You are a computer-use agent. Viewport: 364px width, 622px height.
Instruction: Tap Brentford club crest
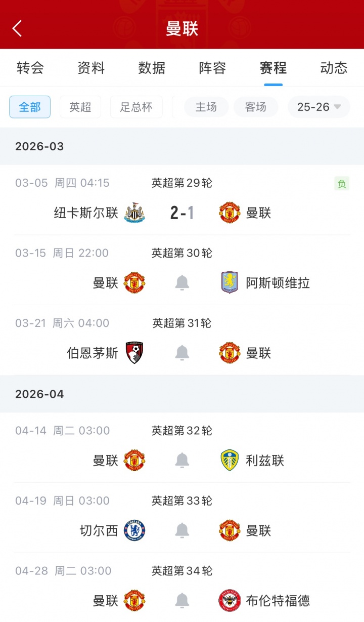230,601
